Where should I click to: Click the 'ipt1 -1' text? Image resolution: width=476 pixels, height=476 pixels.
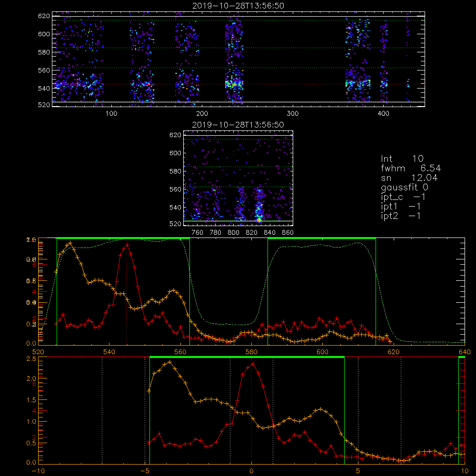click(x=401, y=207)
